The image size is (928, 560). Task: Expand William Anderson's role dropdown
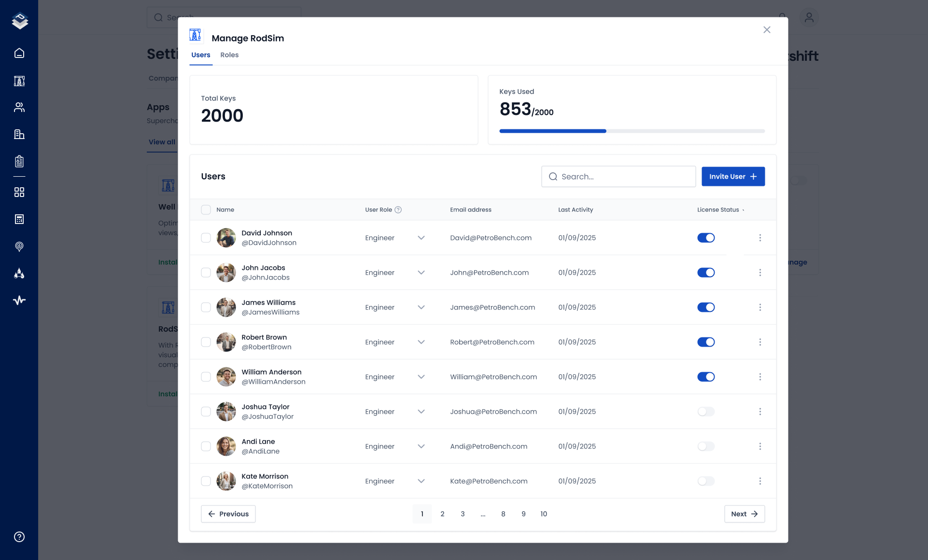(421, 377)
